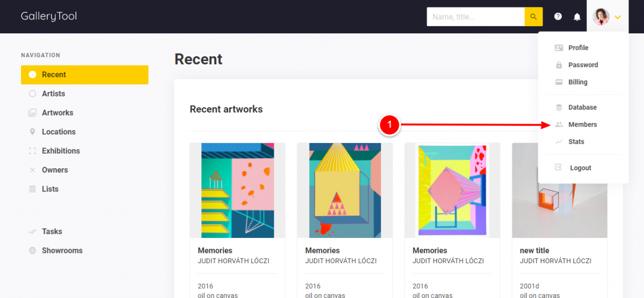
Task: Click the Recent page title
Action: [199, 59]
